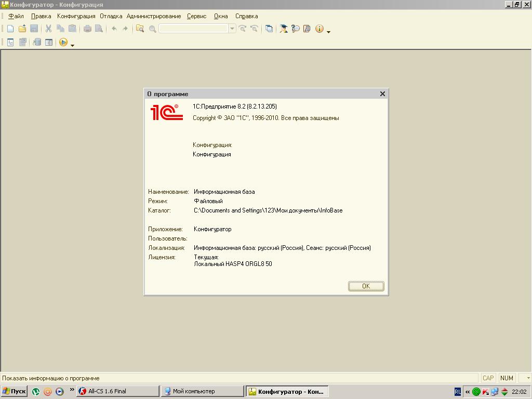Click OK in the About dialog

click(366, 286)
